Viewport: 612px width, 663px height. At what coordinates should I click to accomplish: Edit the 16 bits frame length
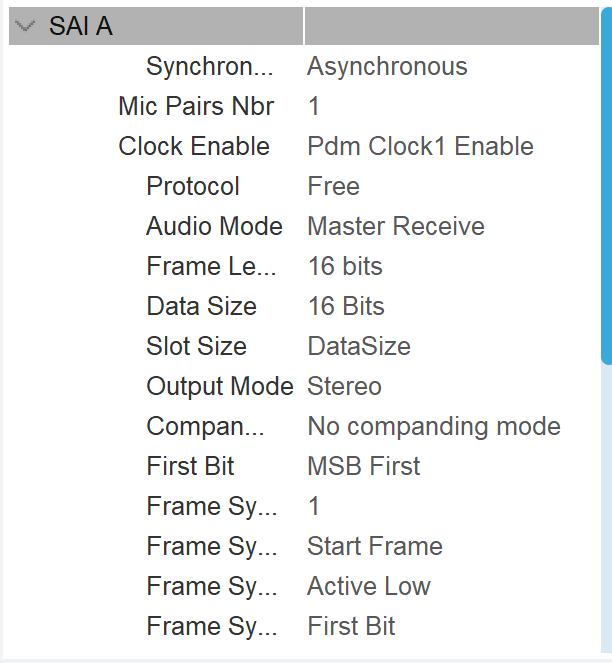pos(344,267)
